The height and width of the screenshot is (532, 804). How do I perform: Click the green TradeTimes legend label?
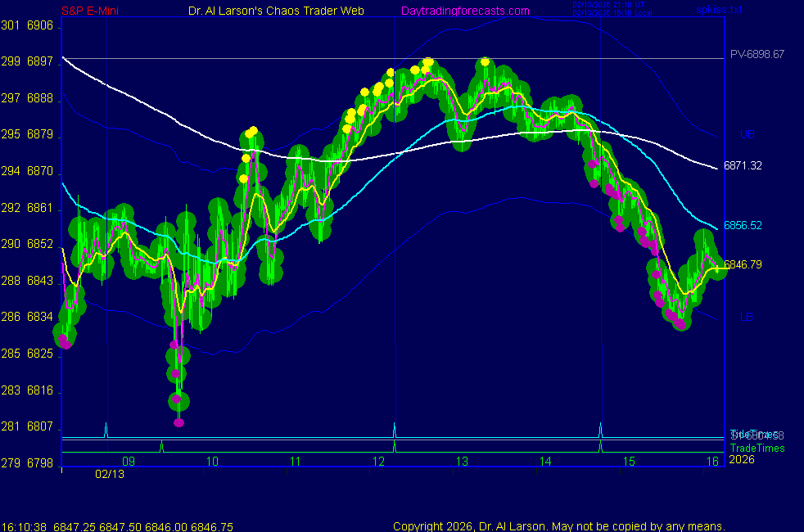[757, 448]
